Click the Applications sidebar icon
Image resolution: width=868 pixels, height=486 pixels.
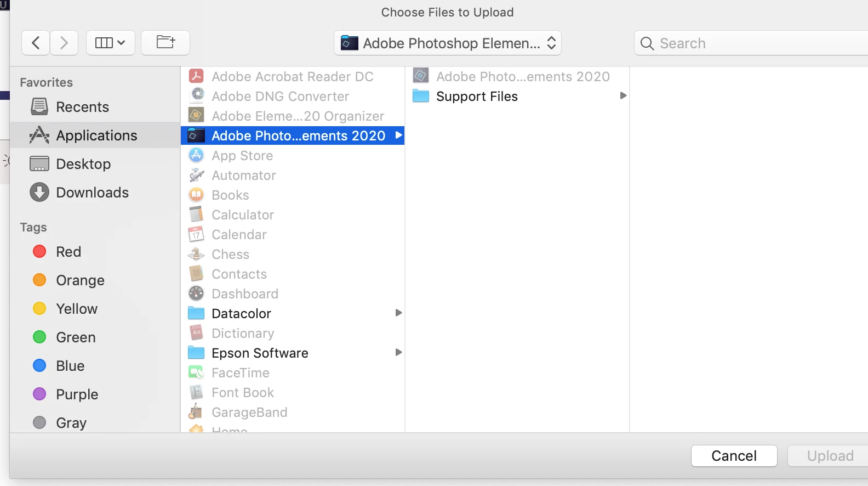pos(39,135)
